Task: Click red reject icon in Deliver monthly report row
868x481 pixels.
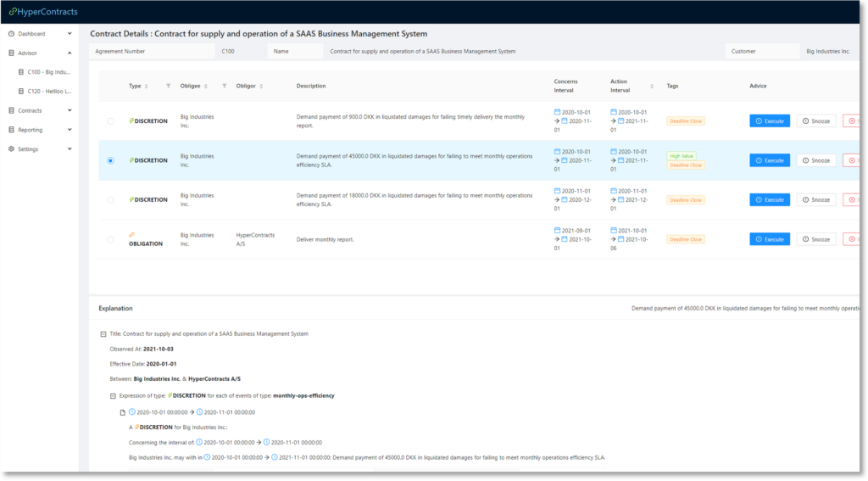Action: (851, 239)
